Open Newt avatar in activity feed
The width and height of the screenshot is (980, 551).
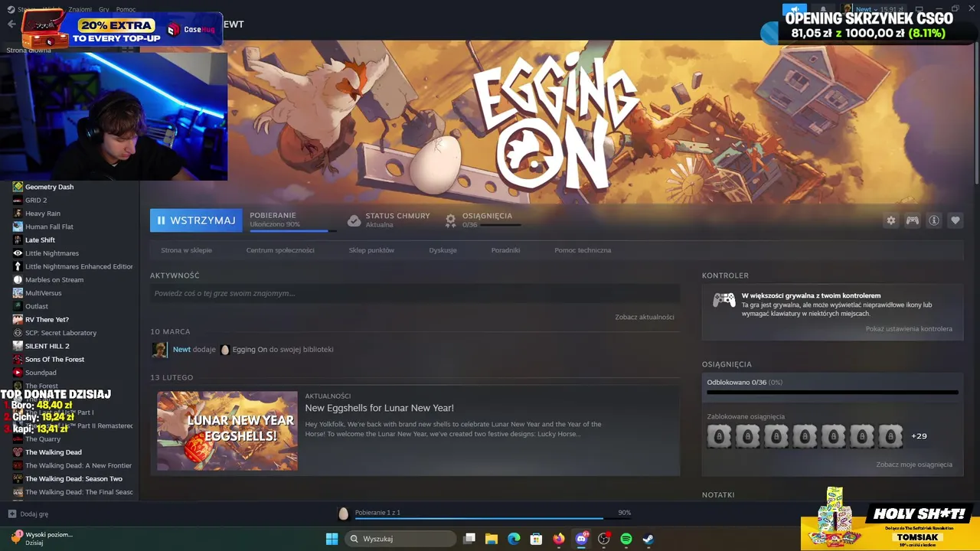(x=159, y=350)
